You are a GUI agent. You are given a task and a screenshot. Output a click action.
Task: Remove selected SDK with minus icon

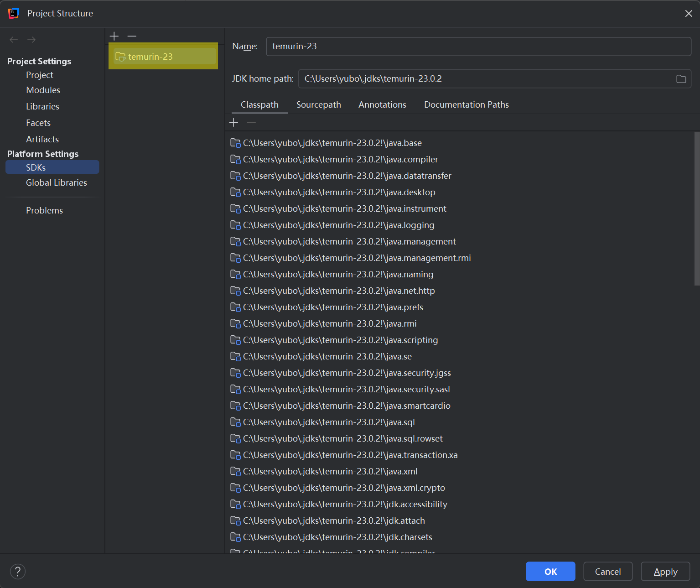pyautogui.click(x=132, y=36)
